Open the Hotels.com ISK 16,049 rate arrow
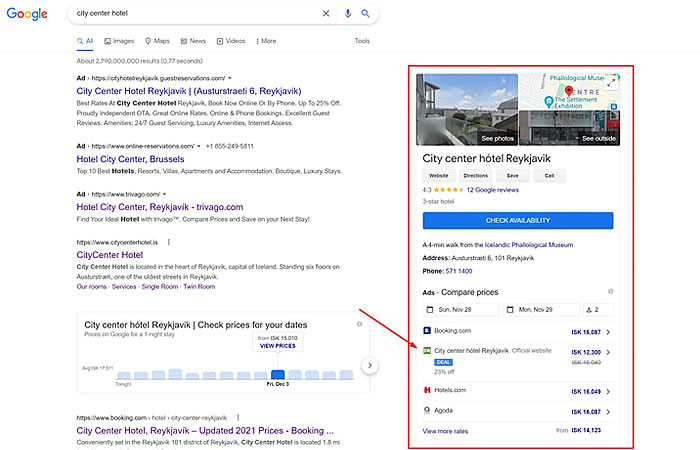 click(x=608, y=392)
